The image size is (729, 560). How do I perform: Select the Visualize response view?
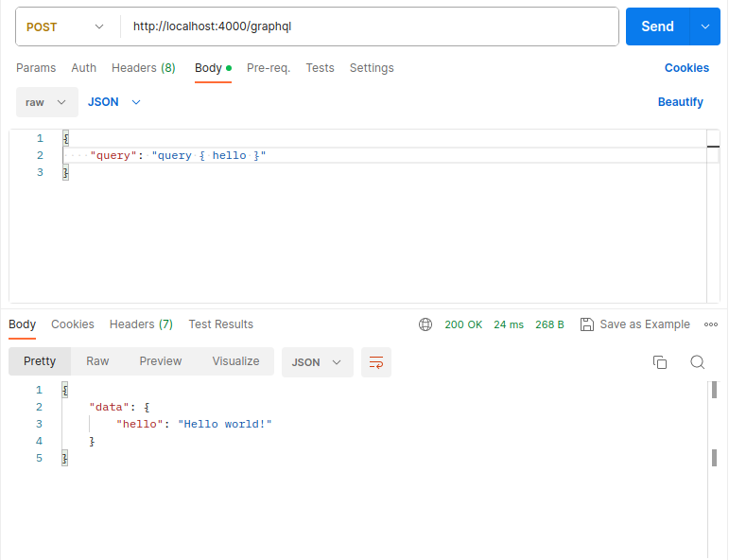tap(235, 361)
